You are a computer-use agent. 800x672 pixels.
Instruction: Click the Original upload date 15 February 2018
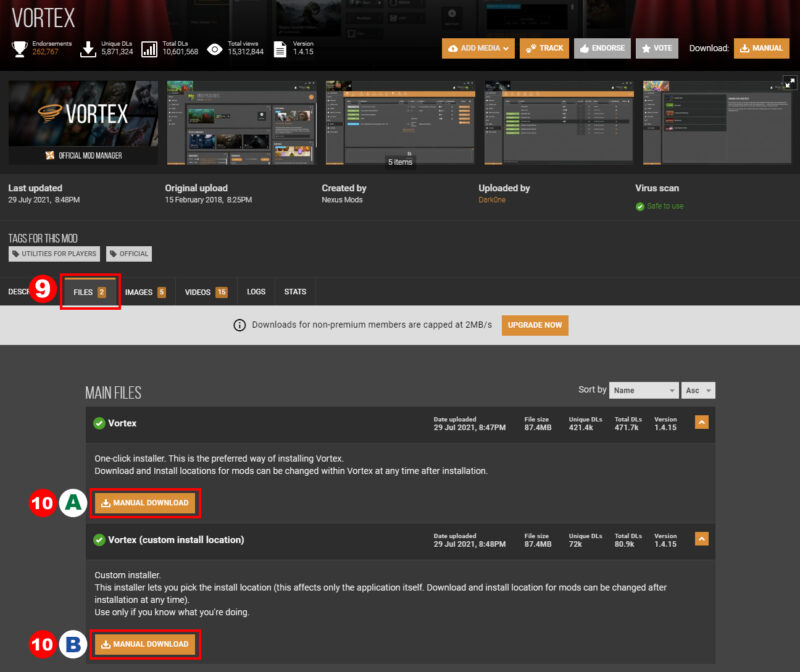[x=208, y=200]
